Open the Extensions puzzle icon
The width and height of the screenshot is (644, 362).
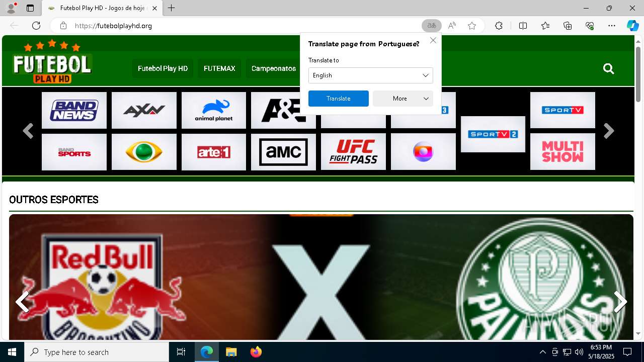click(499, 26)
